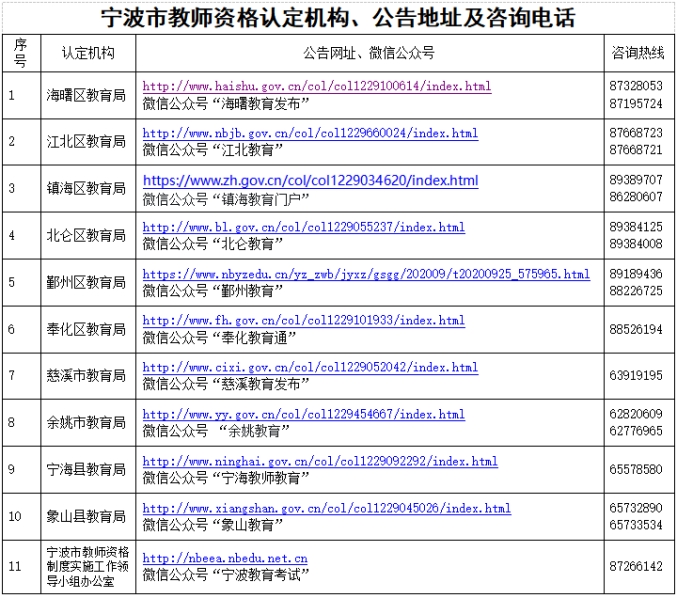
Task: Click row number 11 in the 序号 column
Action: 15,567
